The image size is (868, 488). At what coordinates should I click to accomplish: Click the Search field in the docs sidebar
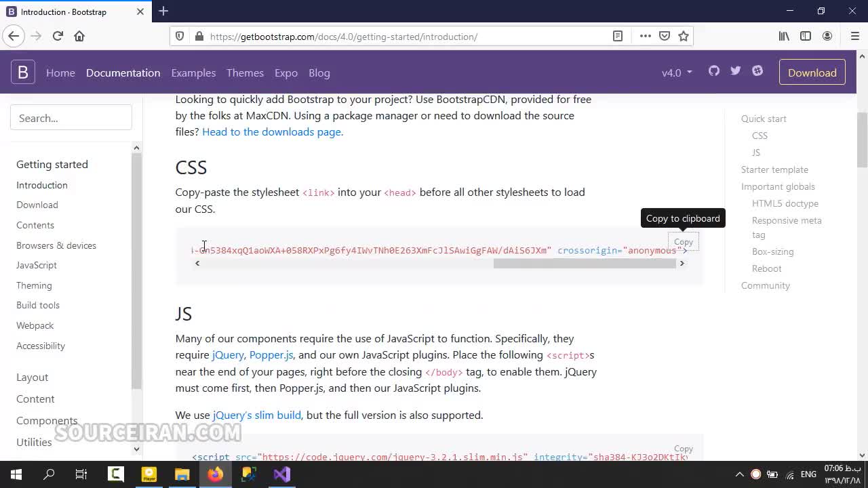[x=71, y=117]
